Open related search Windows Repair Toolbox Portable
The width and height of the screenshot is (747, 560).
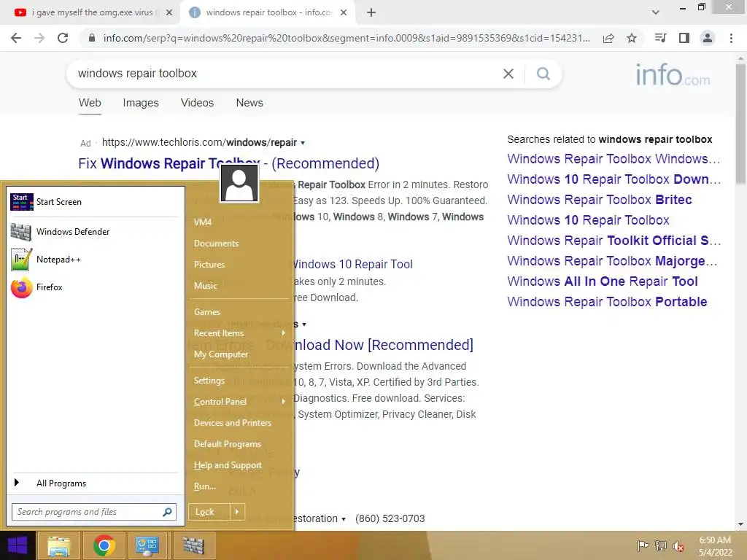tap(607, 302)
